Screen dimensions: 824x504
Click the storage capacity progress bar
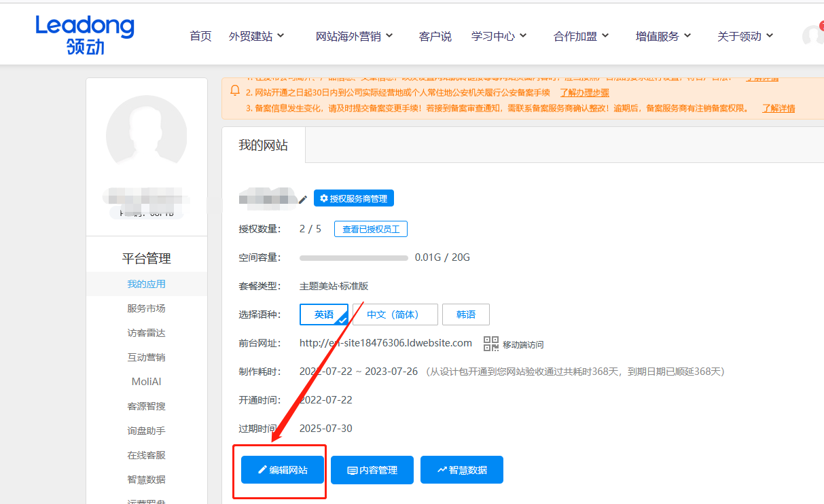coord(353,258)
